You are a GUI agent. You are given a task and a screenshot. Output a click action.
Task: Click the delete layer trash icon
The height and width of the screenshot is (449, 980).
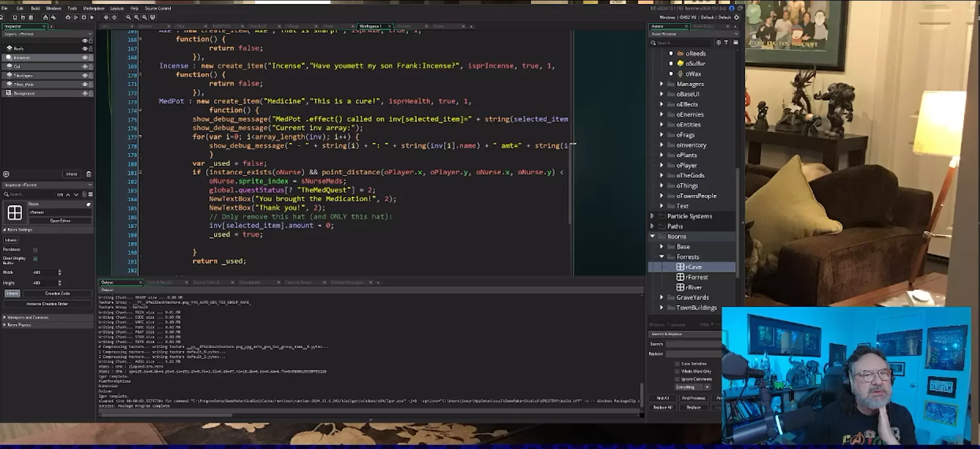(x=89, y=174)
